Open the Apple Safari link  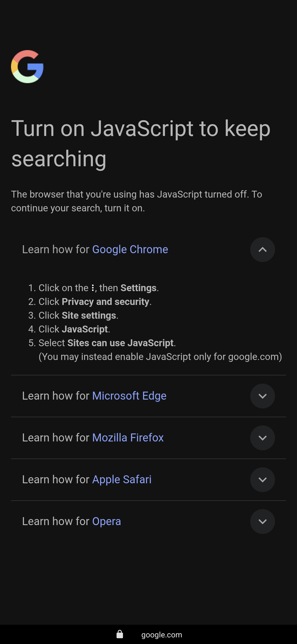(x=122, y=480)
